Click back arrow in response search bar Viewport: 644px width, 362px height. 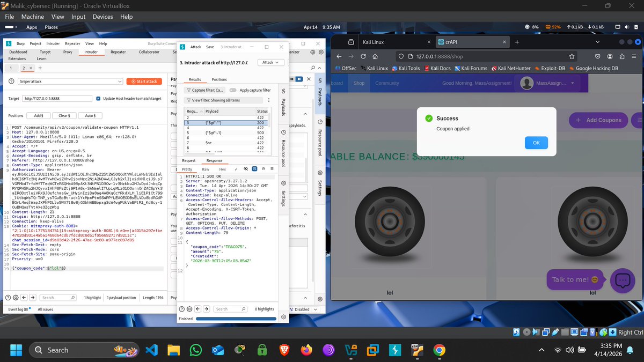tap(198, 309)
